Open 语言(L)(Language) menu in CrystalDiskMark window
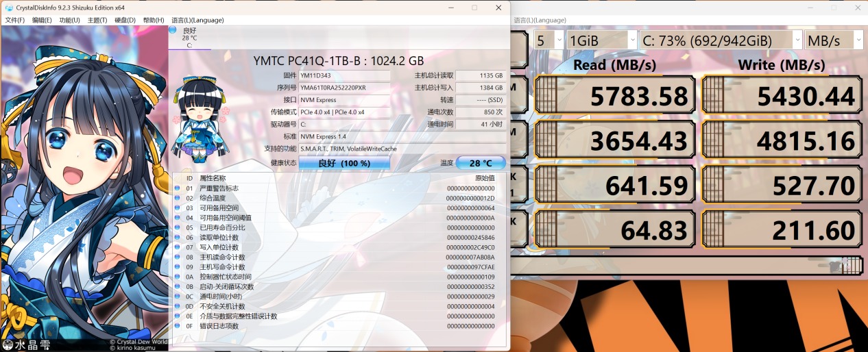This screenshot has height=352, width=868. coord(540,21)
